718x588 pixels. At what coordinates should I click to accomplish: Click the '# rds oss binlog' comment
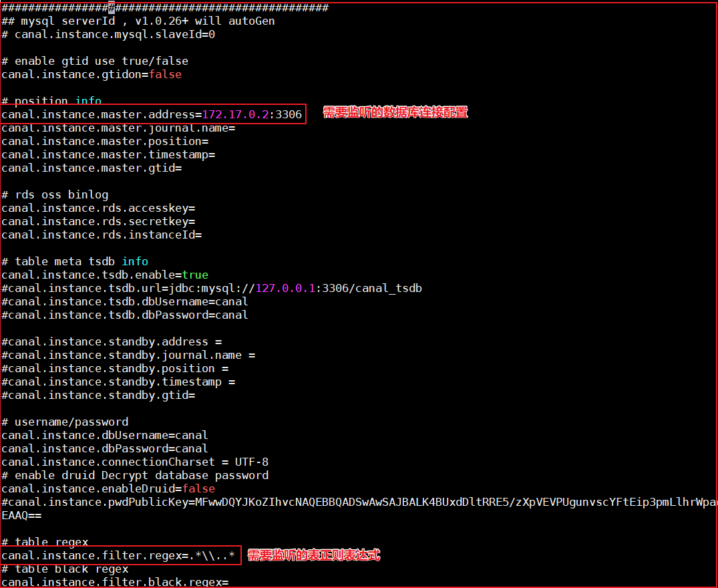tap(55, 194)
